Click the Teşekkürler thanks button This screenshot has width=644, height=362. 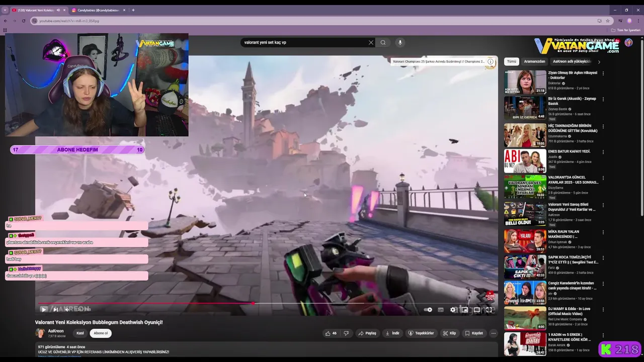[x=421, y=333]
